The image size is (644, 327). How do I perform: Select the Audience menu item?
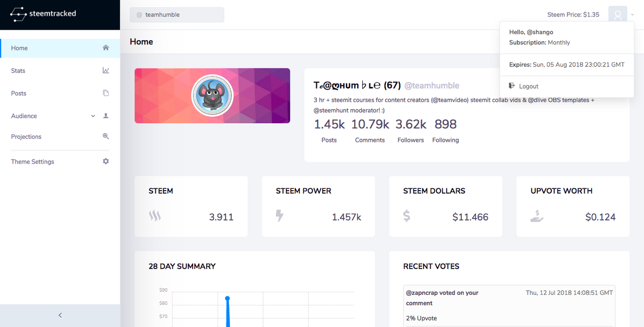60,116
